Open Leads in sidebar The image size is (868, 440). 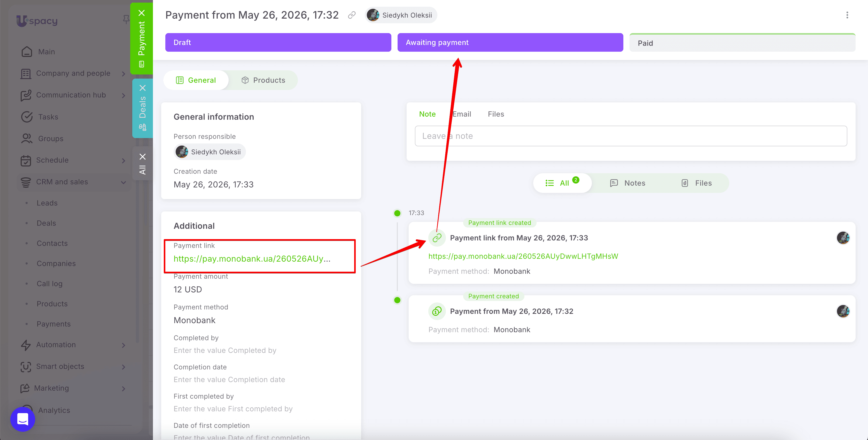tap(47, 203)
